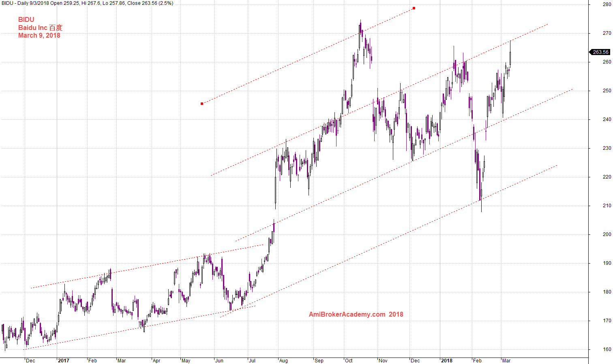Viewport: 613px width, 364px height.
Task: Select the upper red trendline handle square
Action: click(x=414, y=8)
